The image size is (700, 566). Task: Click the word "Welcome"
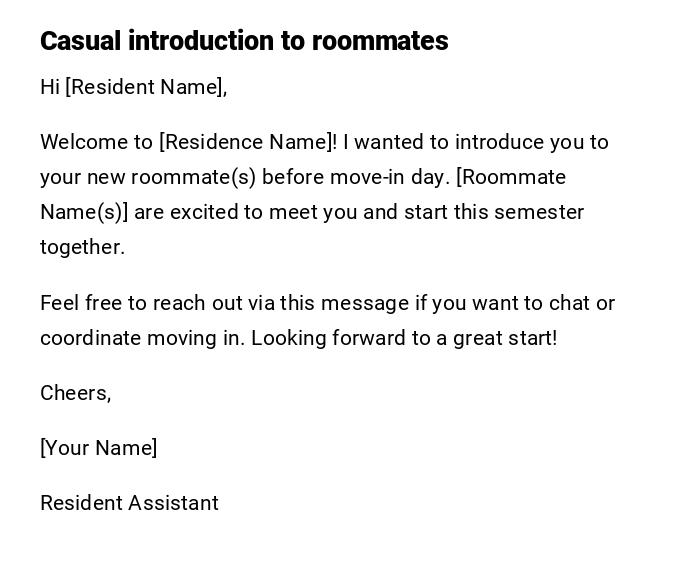pyautogui.click(x=82, y=142)
